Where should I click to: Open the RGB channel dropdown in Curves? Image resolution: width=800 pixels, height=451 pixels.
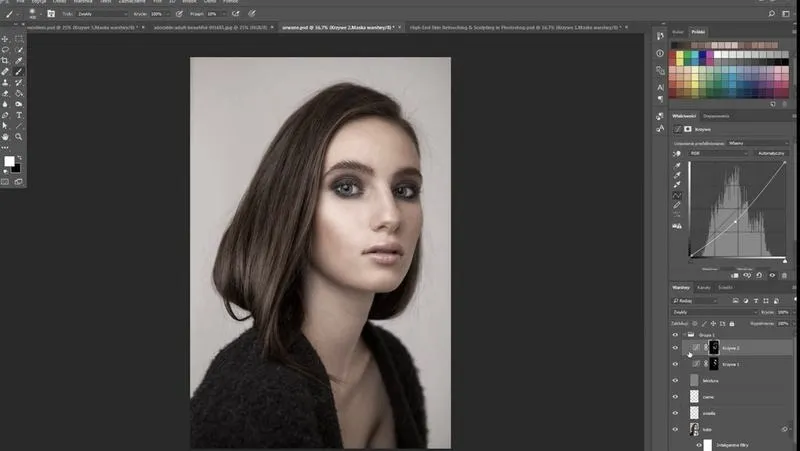[x=718, y=153]
